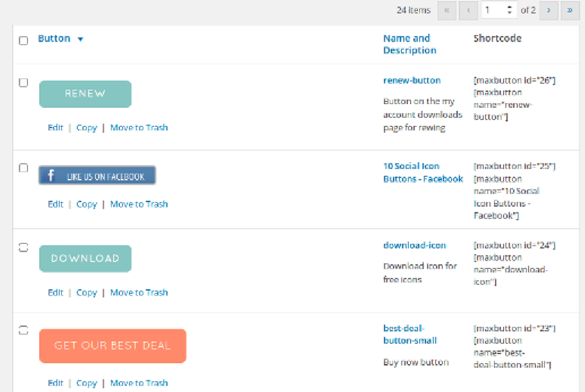Tick the download-icon row checkbox
Screen dimensions: 585x392
coord(23,247)
